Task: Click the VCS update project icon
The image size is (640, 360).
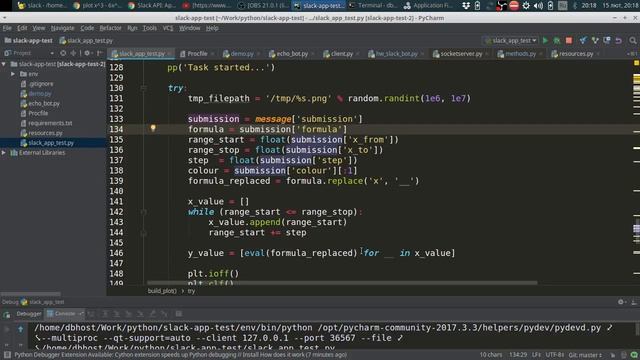Action: 583,40
